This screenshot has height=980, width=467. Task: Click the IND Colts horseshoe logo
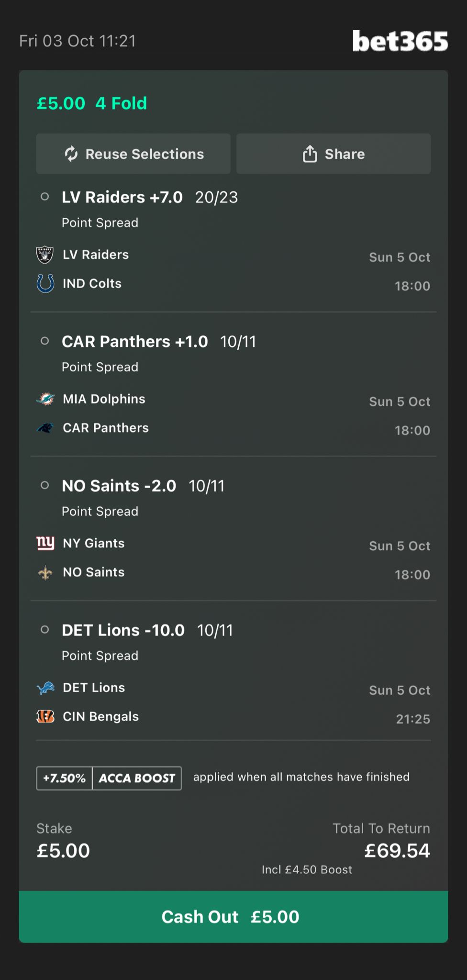[x=45, y=283]
